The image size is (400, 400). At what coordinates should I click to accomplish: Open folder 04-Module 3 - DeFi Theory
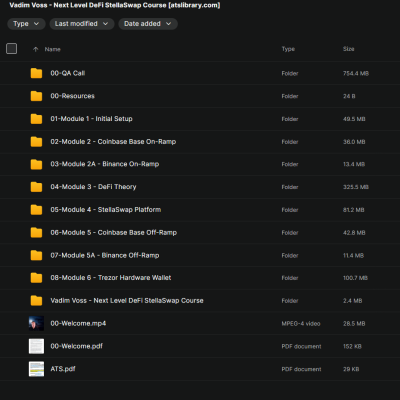[93, 187]
